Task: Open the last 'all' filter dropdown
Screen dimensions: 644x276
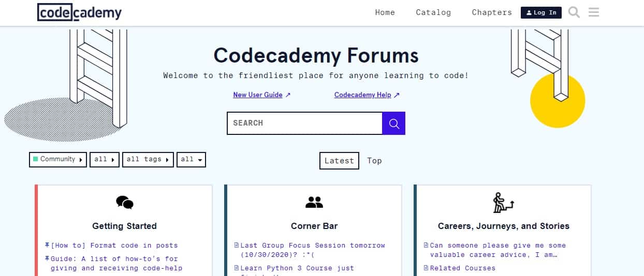Action: pos(191,160)
